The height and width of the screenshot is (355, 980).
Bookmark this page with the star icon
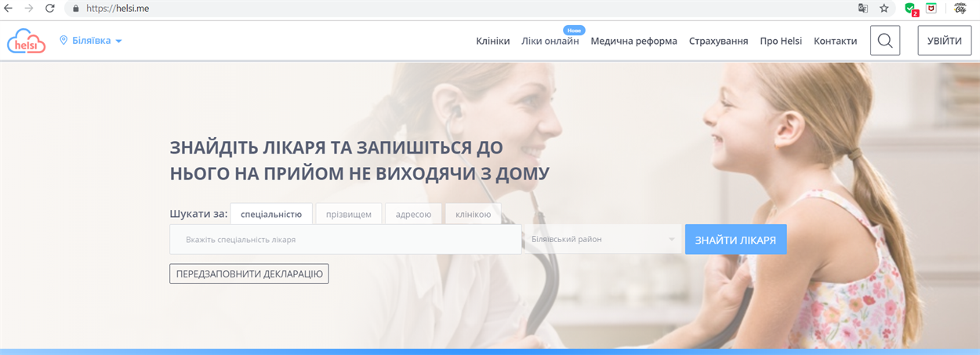coord(884,9)
